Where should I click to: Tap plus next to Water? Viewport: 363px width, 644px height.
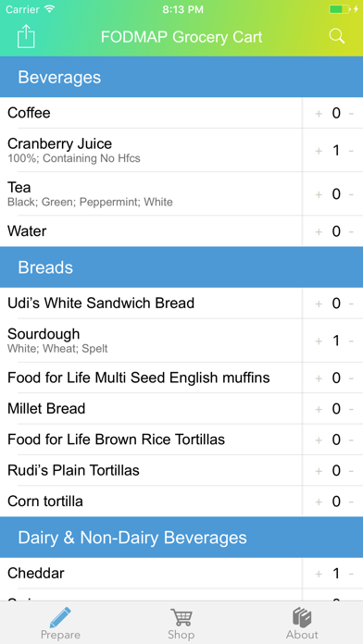[319, 231]
